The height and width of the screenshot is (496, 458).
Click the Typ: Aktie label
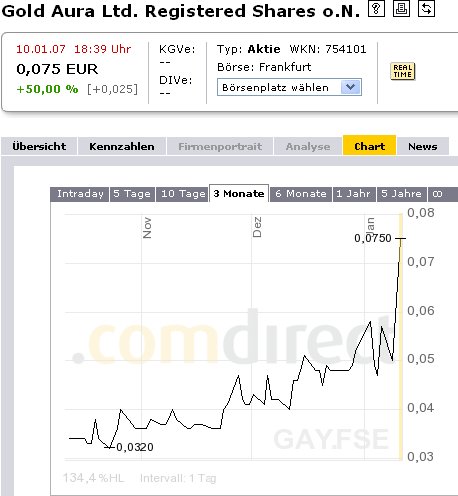(x=249, y=49)
